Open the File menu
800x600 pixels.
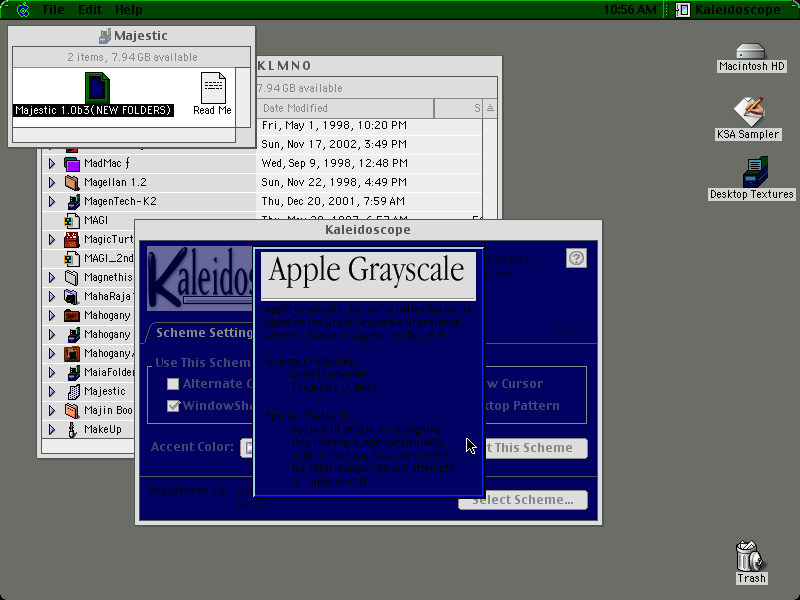[54, 9]
